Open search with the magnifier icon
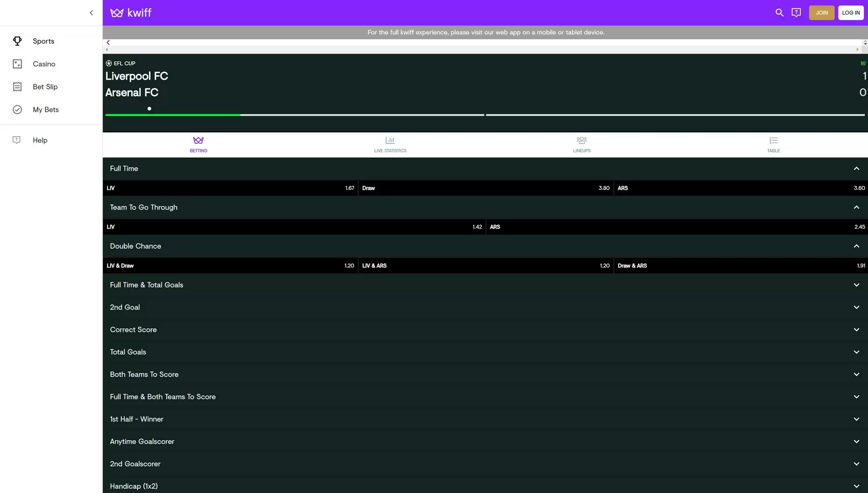Viewport: 868px width, 493px height. pos(779,13)
